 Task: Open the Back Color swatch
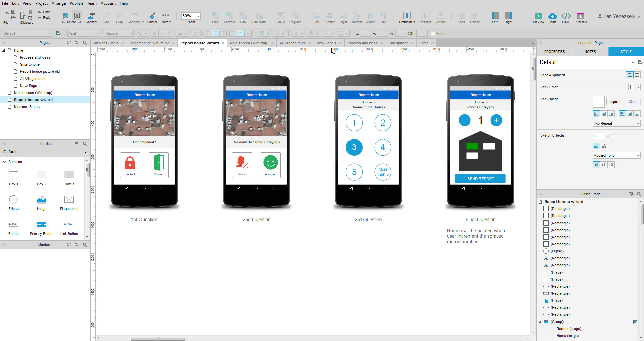[634, 87]
